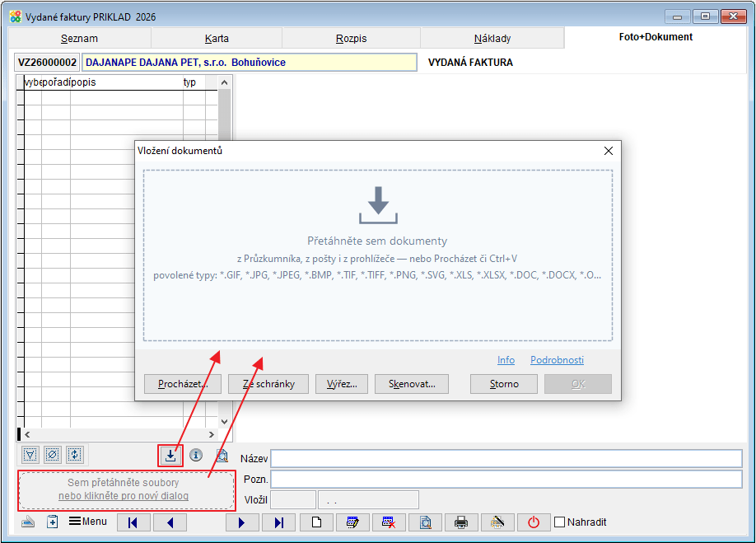This screenshot has height=543, width=756.
Task: Click into the Název input field
Action: pos(506,459)
